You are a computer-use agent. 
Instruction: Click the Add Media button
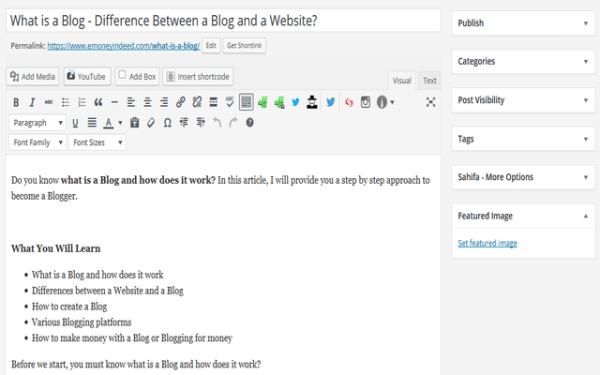pyautogui.click(x=33, y=77)
